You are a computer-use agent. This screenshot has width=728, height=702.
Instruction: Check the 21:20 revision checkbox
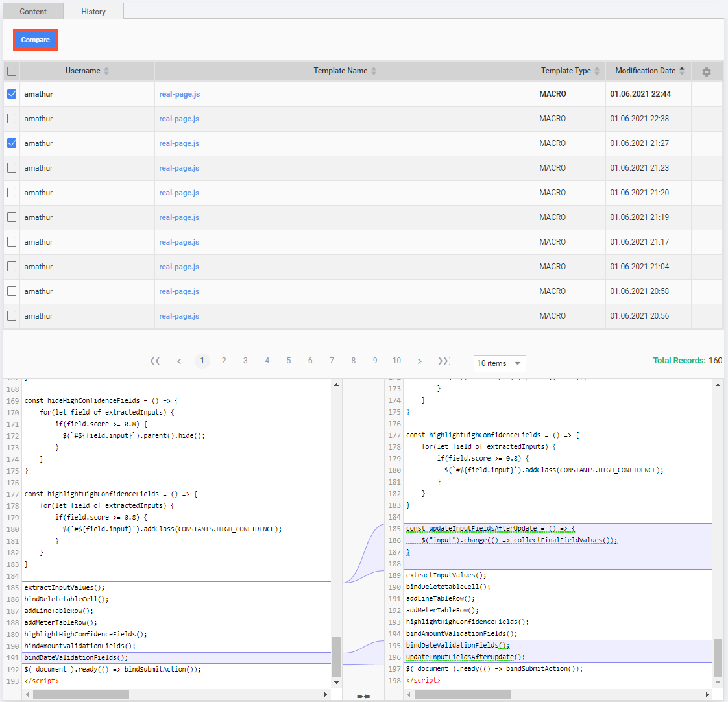[12, 192]
